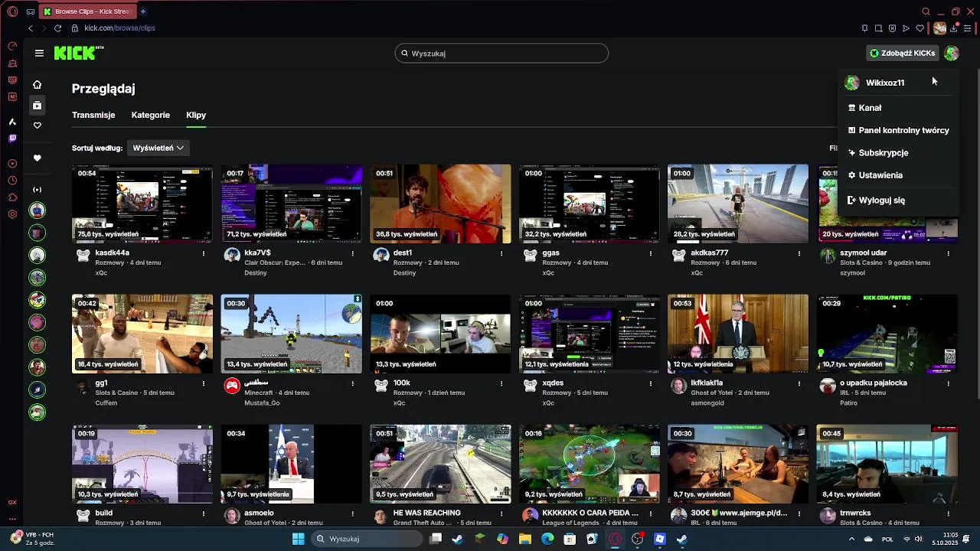This screenshot has width=980, height=551.
Task: Focus the Kick Wyszukaj search field
Action: 501,53
